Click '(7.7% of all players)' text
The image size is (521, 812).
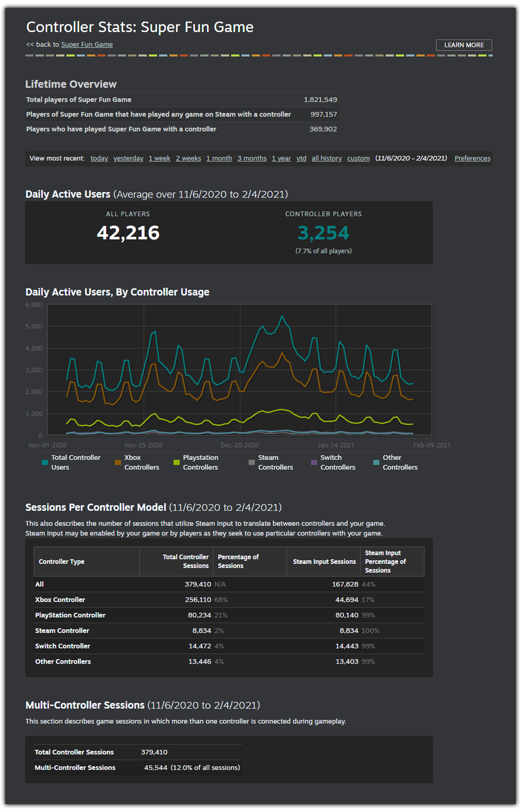pos(324,251)
